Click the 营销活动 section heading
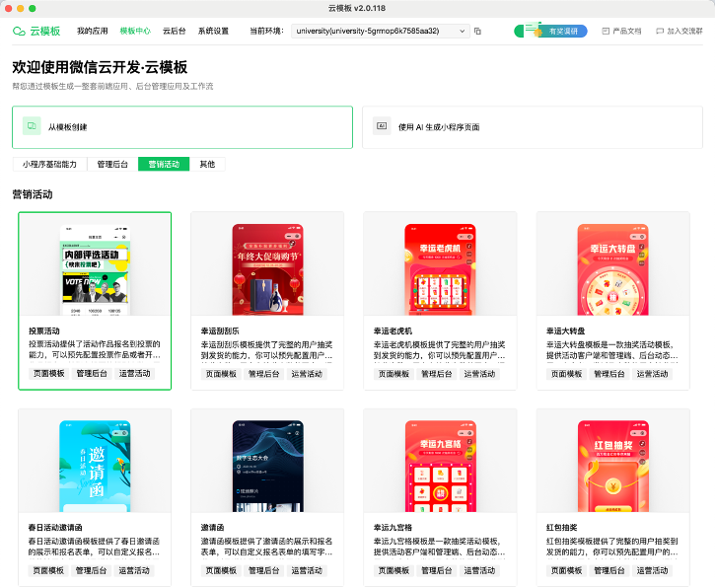Screen dimensions: 716x588 pyautogui.click(x=33, y=194)
